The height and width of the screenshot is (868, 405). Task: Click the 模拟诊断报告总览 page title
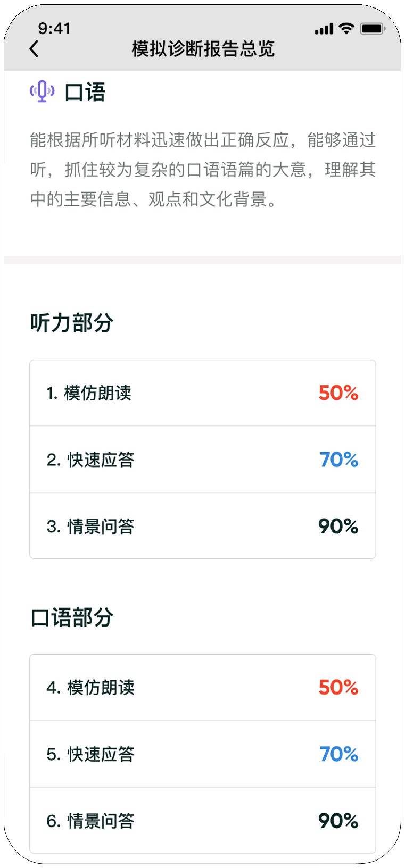pyautogui.click(x=203, y=49)
